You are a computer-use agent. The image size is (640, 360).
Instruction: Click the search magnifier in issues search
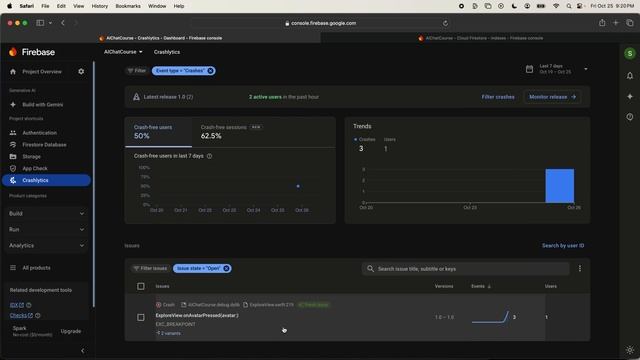[370, 269]
